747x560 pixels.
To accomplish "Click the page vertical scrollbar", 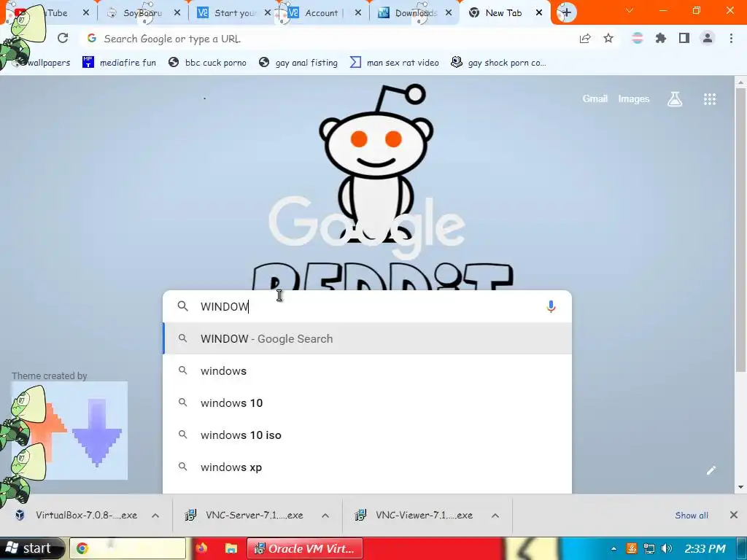I will (x=740, y=228).
